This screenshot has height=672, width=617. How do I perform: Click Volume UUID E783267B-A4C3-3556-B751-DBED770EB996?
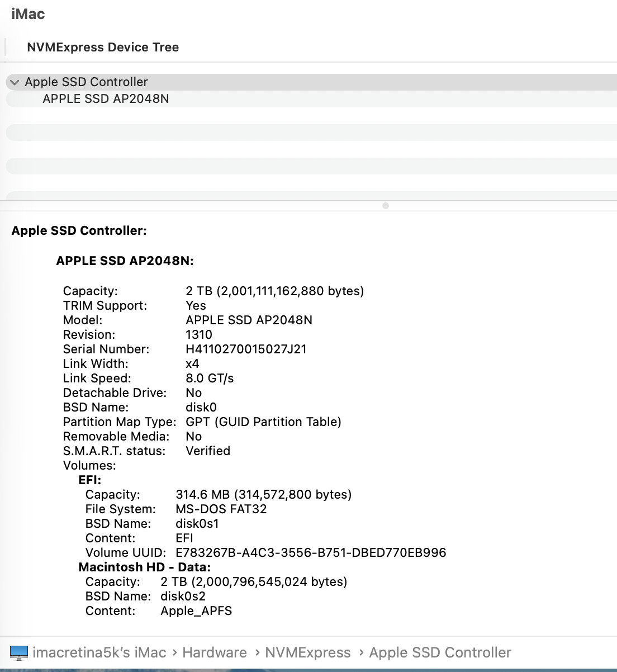pyautogui.click(x=311, y=553)
